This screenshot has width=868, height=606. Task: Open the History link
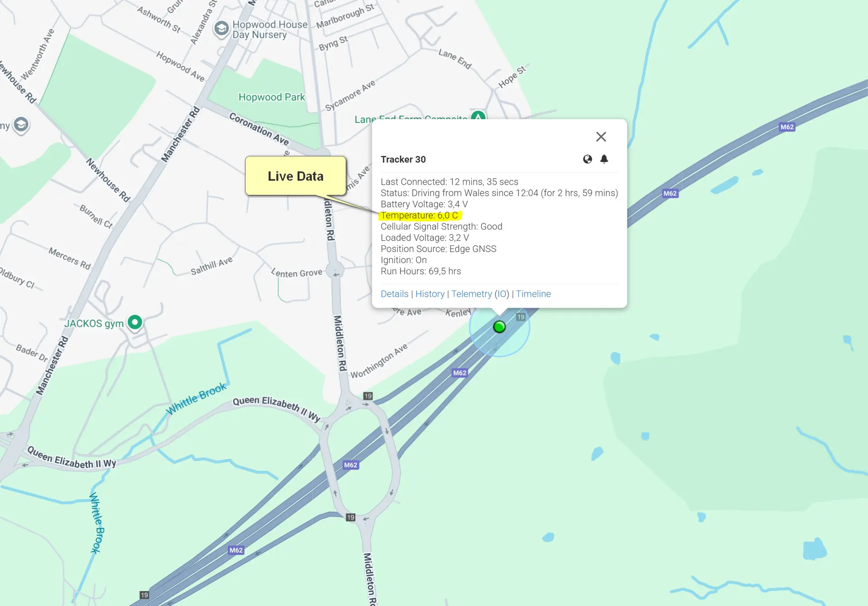(429, 294)
